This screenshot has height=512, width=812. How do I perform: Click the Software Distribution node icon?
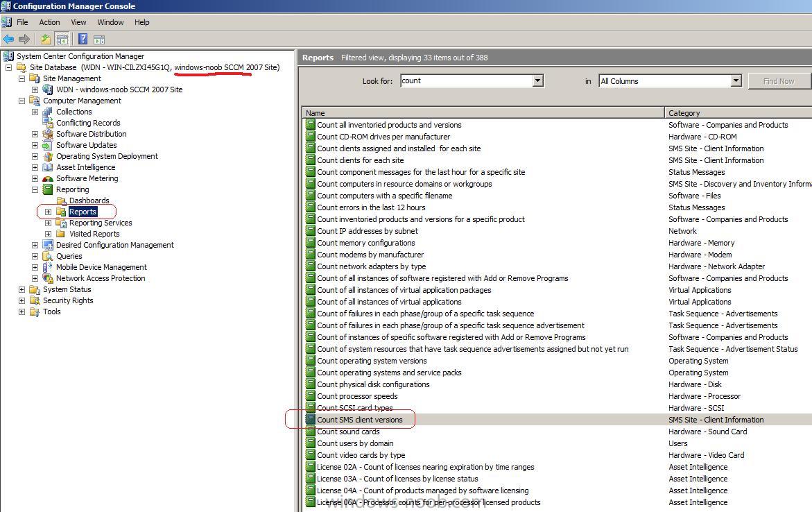48,134
